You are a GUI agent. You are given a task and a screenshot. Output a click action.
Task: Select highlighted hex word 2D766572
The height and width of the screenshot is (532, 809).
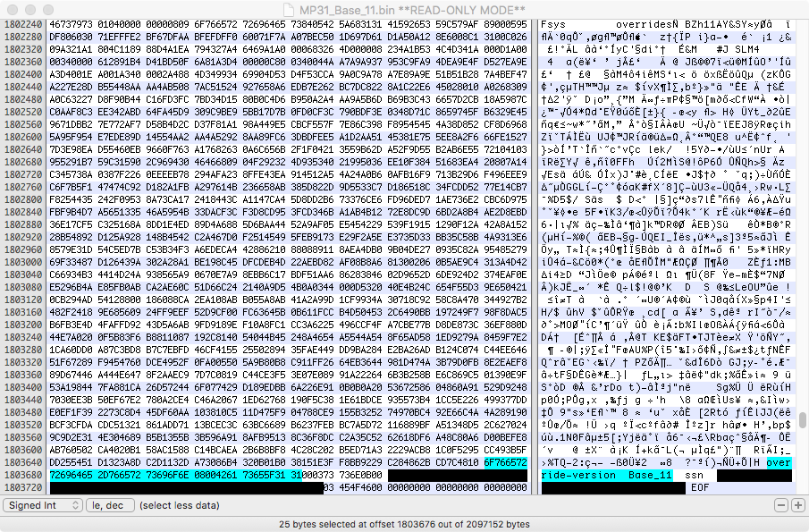[119, 475]
